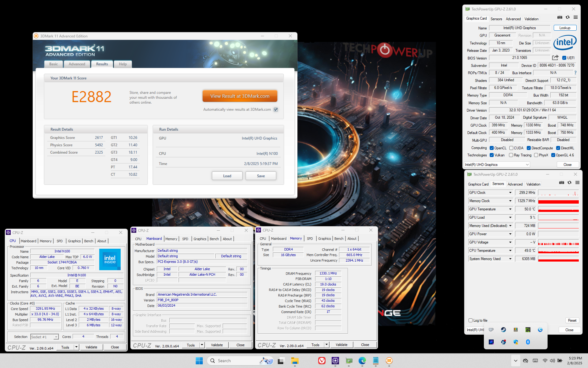Viewport: 588px width, 368px height.
Task: Open the Help tab in 3DMark 11
Action: tap(123, 64)
